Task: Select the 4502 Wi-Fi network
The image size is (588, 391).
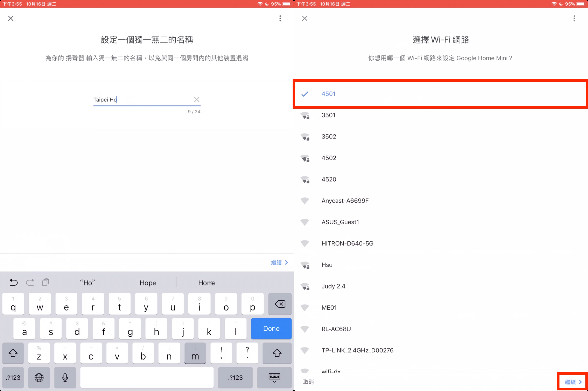Action: click(x=441, y=158)
